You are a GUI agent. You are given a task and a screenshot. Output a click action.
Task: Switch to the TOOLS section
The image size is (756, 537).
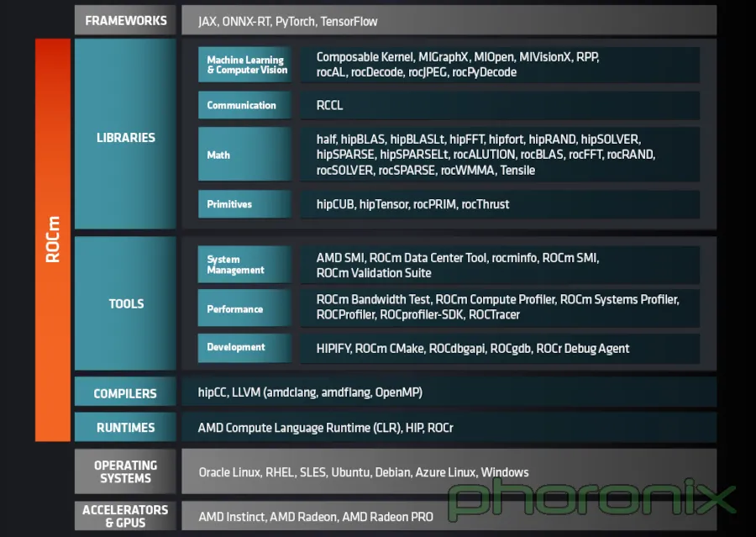125,304
